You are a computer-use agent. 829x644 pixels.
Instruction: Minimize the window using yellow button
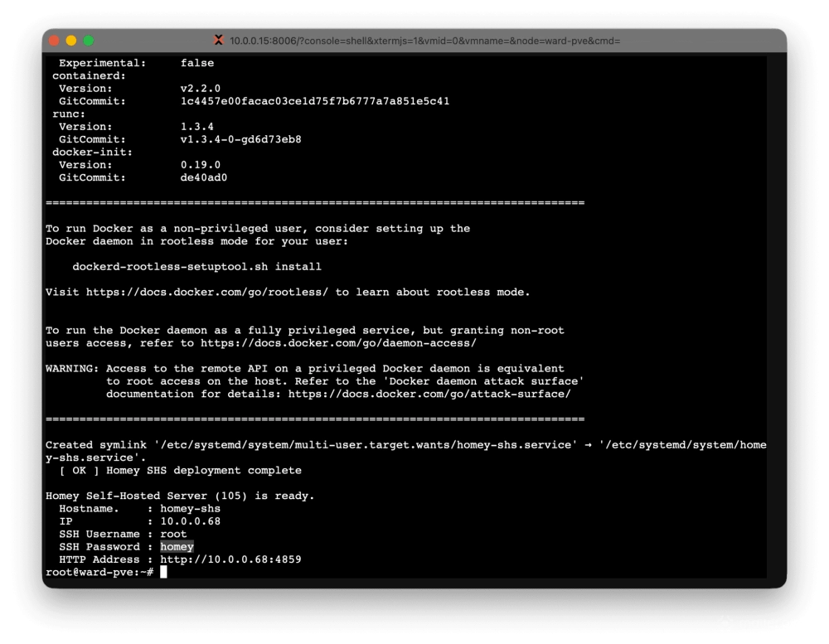pos(71,41)
